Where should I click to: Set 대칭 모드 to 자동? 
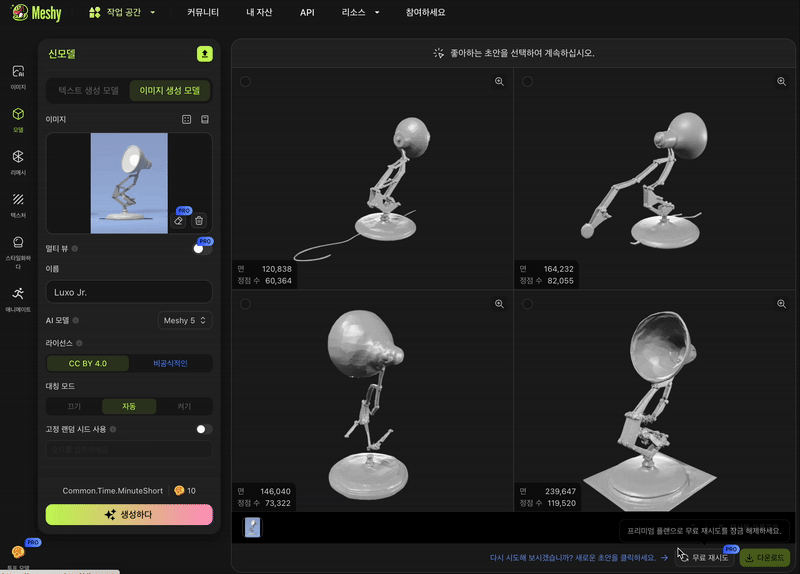pyautogui.click(x=129, y=406)
